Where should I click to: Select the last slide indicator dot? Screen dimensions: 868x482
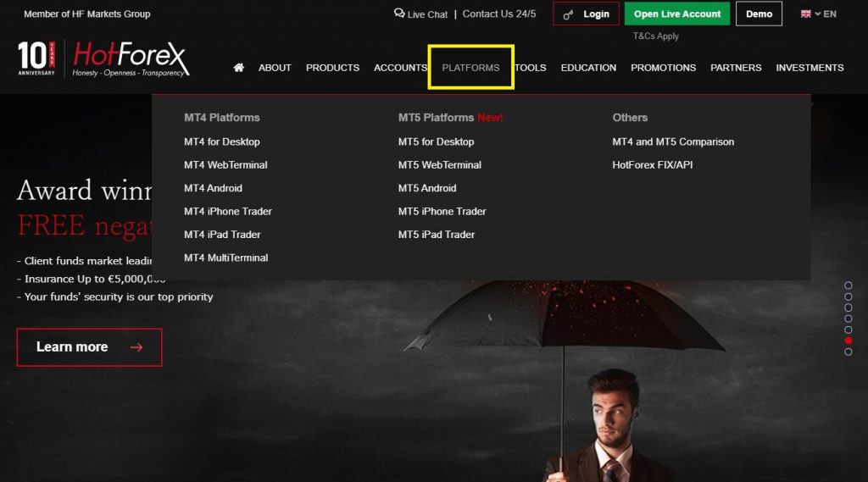click(848, 352)
